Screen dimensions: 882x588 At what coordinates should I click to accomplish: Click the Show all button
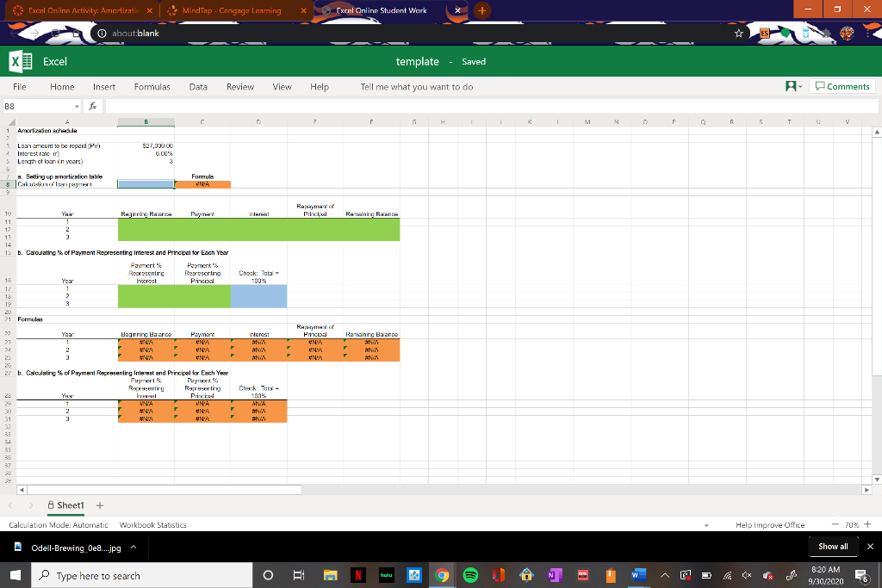pyautogui.click(x=833, y=546)
